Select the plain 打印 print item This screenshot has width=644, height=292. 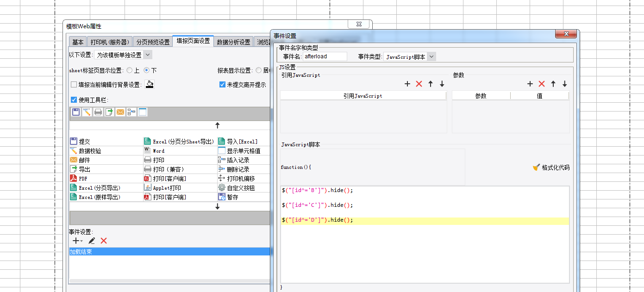click(x=154, y=160)
